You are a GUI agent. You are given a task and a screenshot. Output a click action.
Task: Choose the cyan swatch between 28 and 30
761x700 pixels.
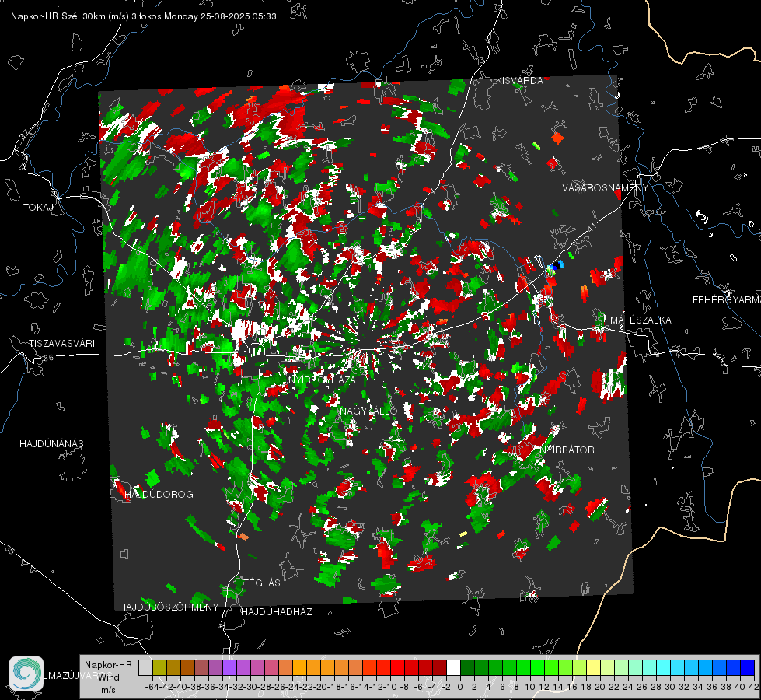pyautogui.click(x=664, y=667)
